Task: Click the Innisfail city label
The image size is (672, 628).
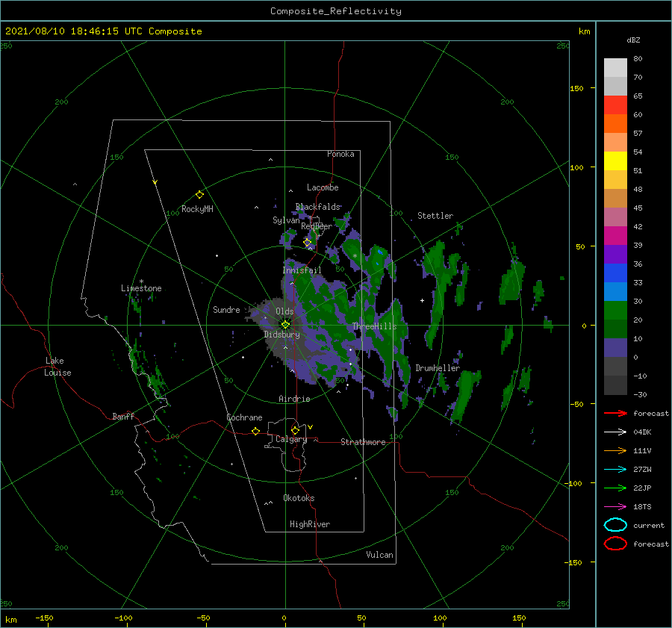Action: 302,270
